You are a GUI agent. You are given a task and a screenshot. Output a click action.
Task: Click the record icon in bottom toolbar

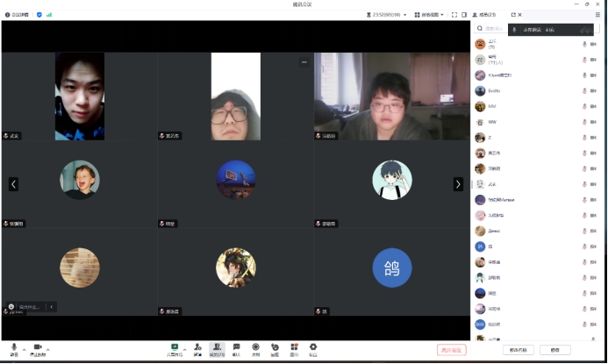pos(255,348)
